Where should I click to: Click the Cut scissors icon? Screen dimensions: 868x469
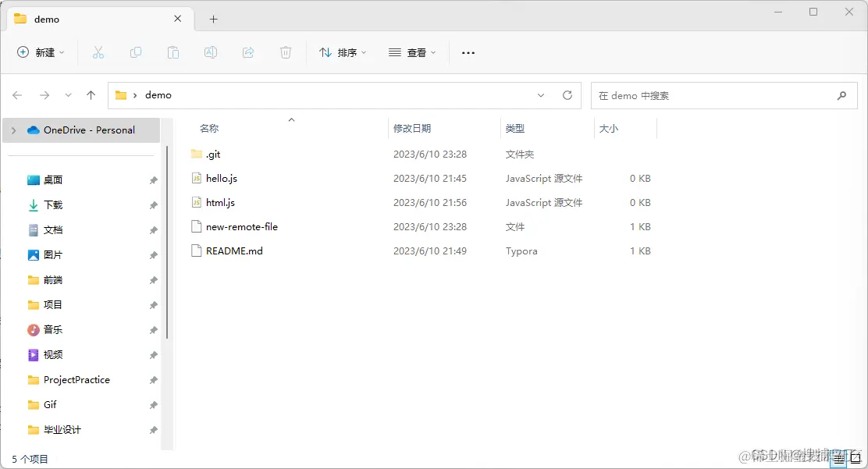pos(98,52)
